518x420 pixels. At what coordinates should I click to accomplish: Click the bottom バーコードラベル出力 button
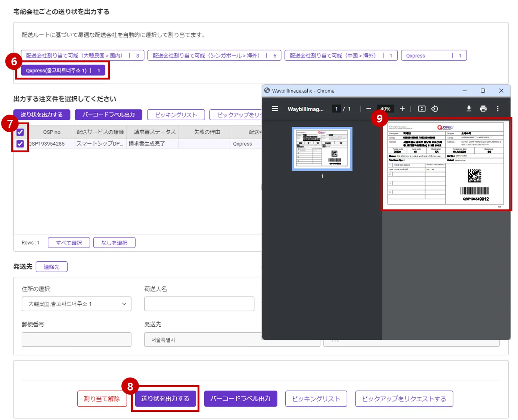coord(241,399)
